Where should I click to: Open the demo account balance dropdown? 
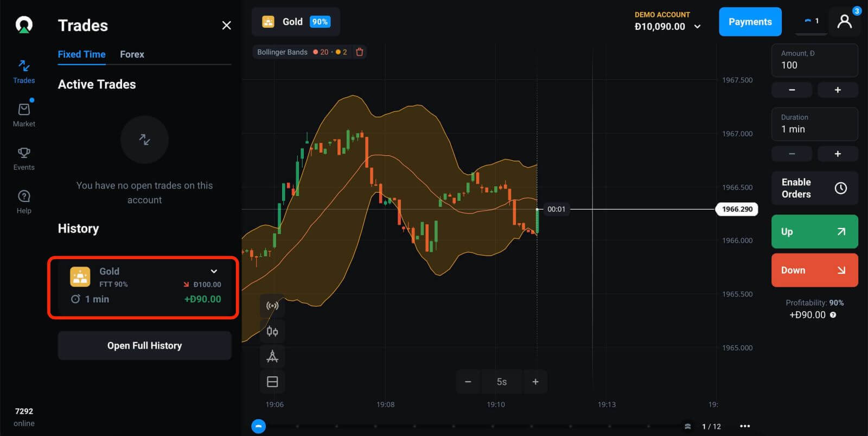click(x=697, y=27)
